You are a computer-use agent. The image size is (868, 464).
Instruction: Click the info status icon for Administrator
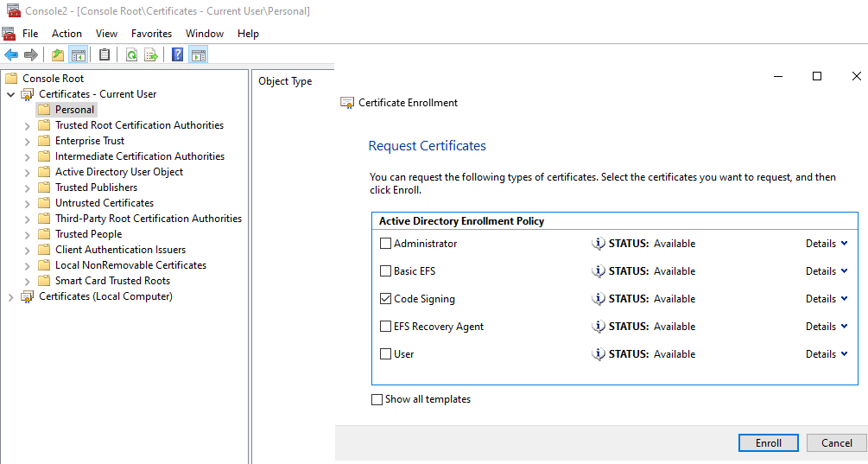tap(598, 244)
